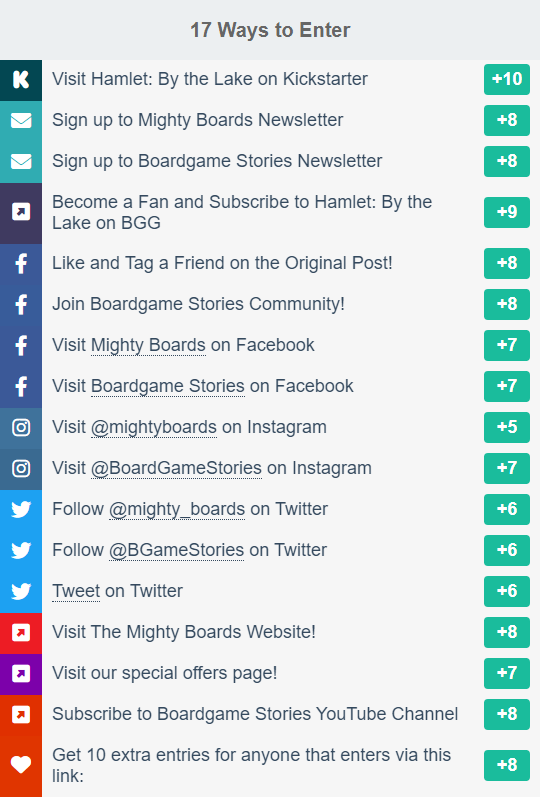Click Facebook icon beside Like and Tag a Friend

tap(21, 263)
